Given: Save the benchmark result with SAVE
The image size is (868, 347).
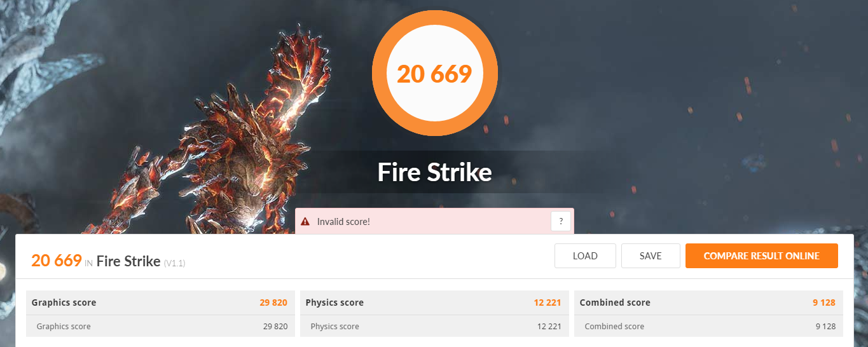Looking at the screenshot, I should pyautogui.click(x=651, y=256).
